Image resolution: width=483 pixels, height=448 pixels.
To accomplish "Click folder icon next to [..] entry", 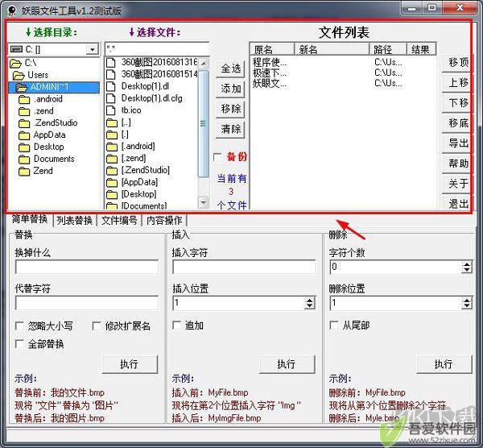I will [112, 123].
